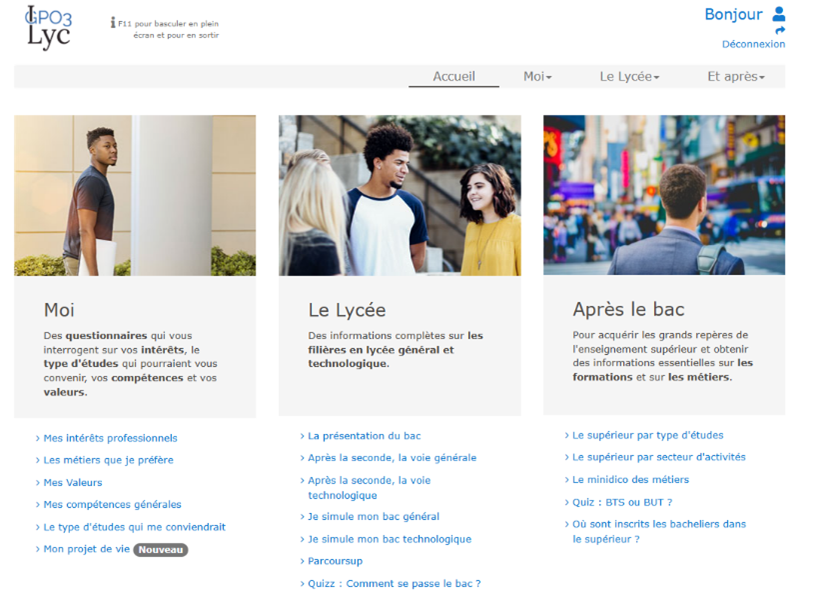Image resolution: width=838 pixels, height=596 pixels.
Task: Open La présentation du bac link
Action: [x=364, y=436]
